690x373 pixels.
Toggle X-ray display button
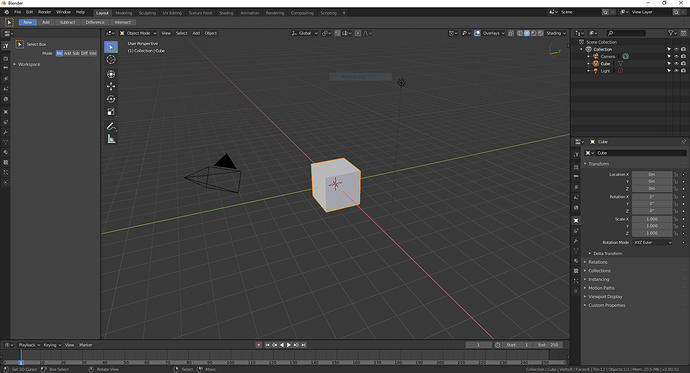[511, 33]
